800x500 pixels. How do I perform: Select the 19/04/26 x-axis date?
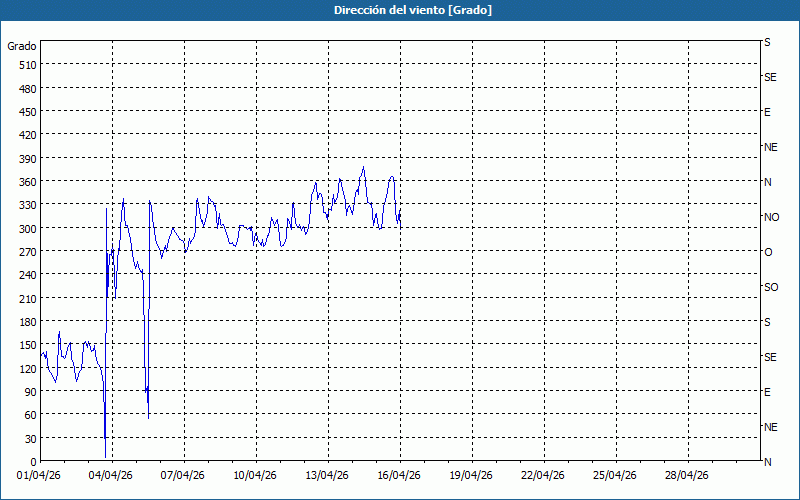(x=472, y=476)
